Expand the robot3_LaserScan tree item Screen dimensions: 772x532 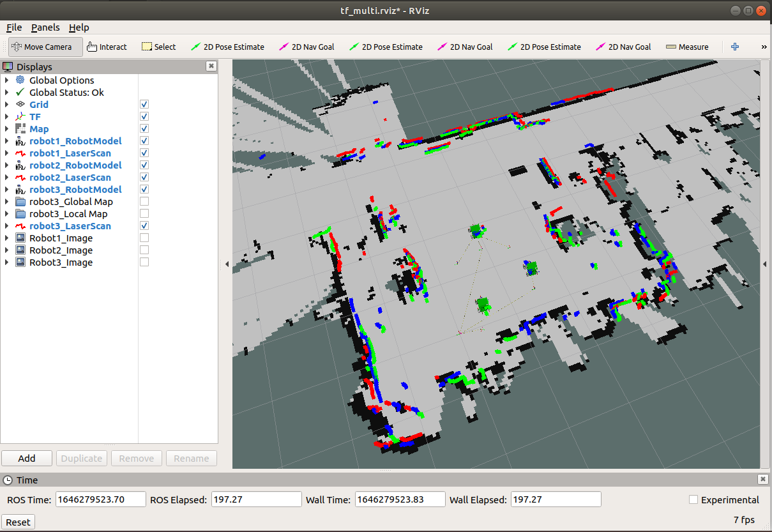point(7,225)
